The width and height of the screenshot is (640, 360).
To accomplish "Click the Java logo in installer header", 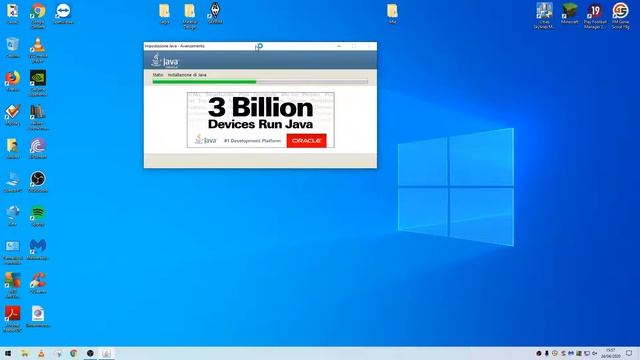I will point(165,60).
